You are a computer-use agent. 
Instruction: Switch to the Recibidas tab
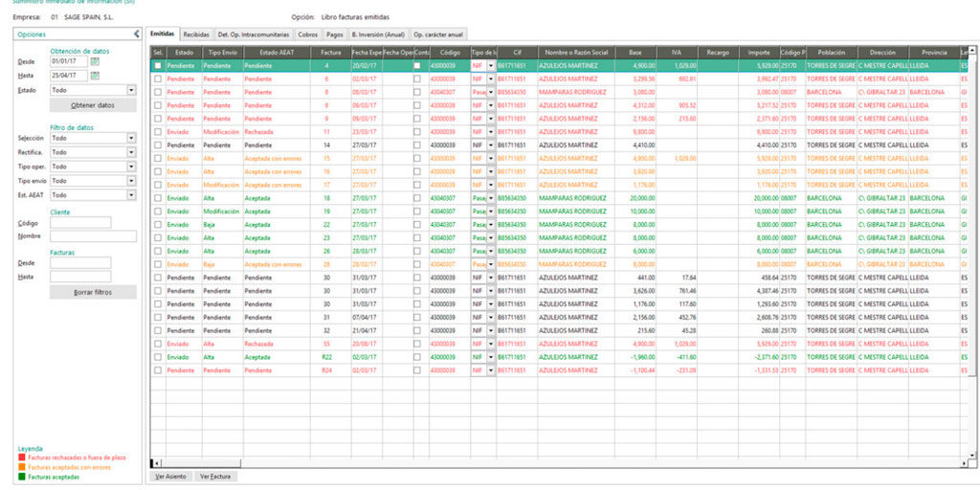point(196,33)
